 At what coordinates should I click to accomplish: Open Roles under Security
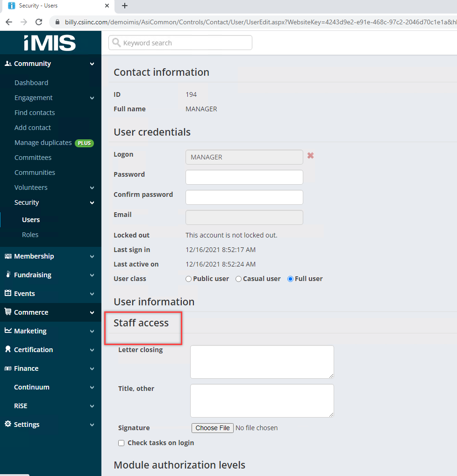(30, 235)
